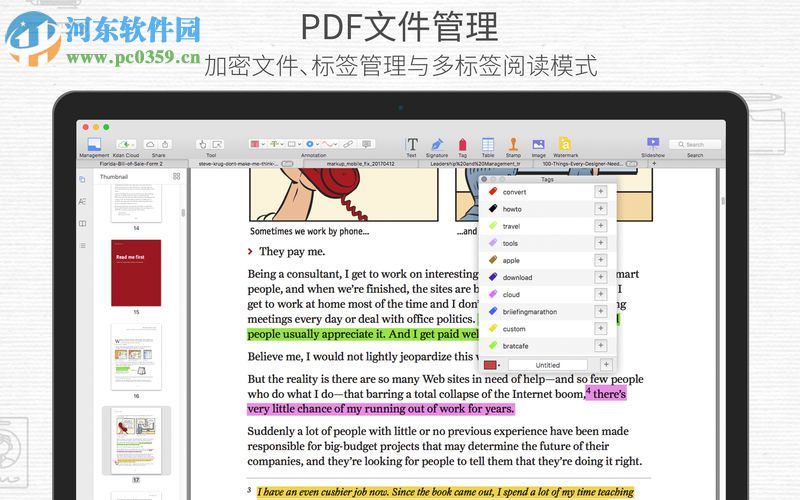800x500 pixels.
Task: Switch to Florida-Bill-of-Sale-Form 2 tab
Action: (131, 164)
